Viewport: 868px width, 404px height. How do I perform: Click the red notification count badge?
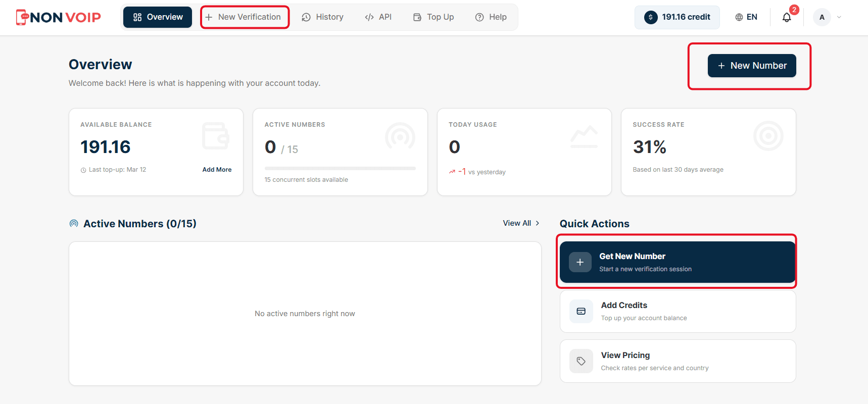(794, 10)
